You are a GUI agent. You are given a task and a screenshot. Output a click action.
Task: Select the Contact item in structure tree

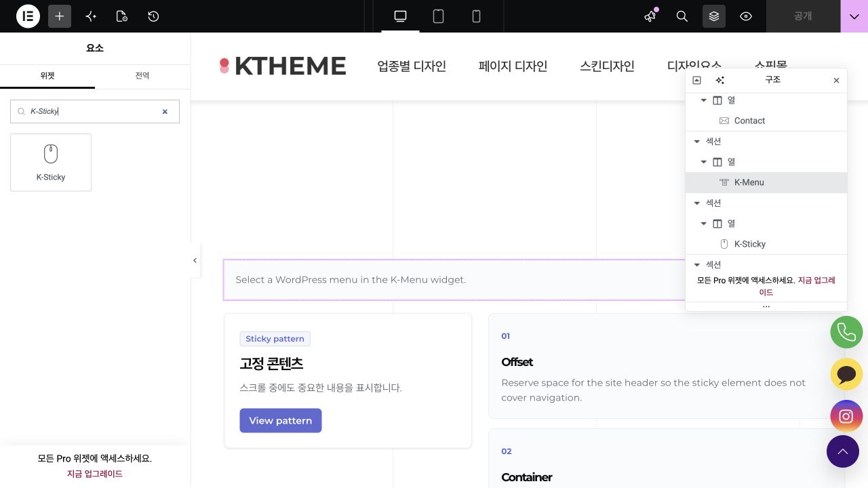tap(766, 121)
